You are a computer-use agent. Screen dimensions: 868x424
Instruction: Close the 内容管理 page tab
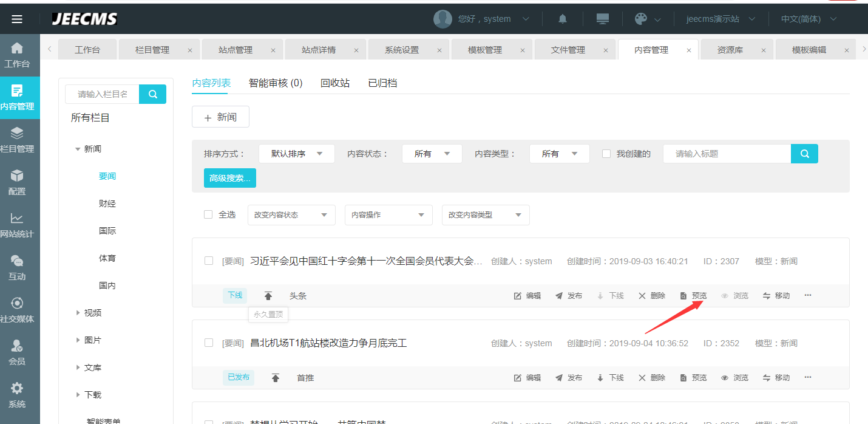pyautogui.click(x=688, y=50)
